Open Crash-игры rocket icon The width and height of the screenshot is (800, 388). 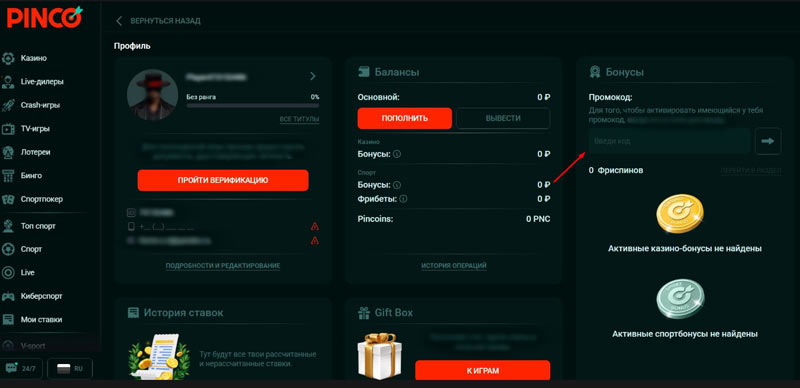click(8, 105)
